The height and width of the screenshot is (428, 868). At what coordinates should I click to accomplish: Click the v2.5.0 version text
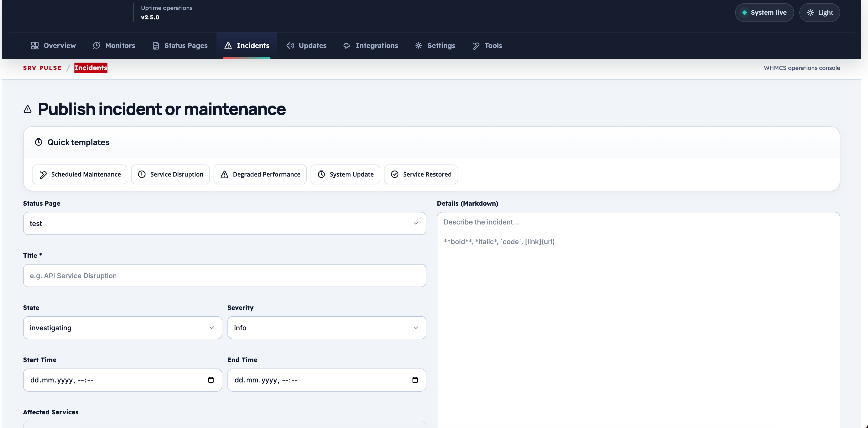click(x=150, y=18)
